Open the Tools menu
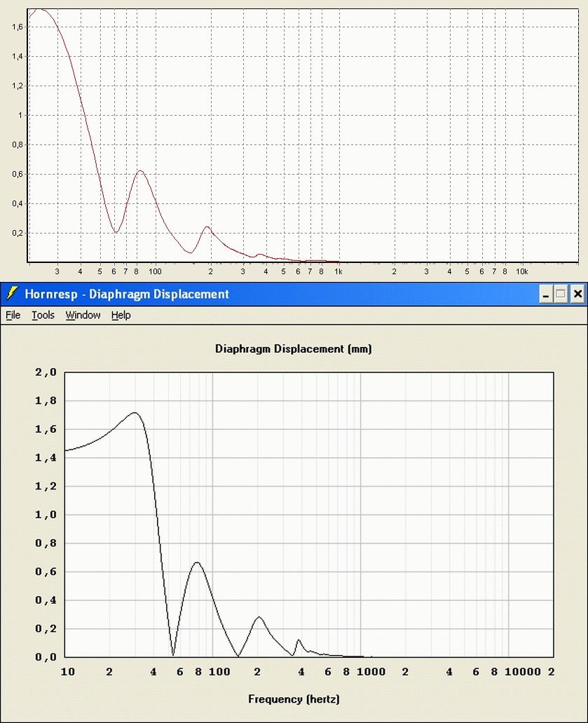This screenshot has height=723, width=588. (x=43, y=315)
